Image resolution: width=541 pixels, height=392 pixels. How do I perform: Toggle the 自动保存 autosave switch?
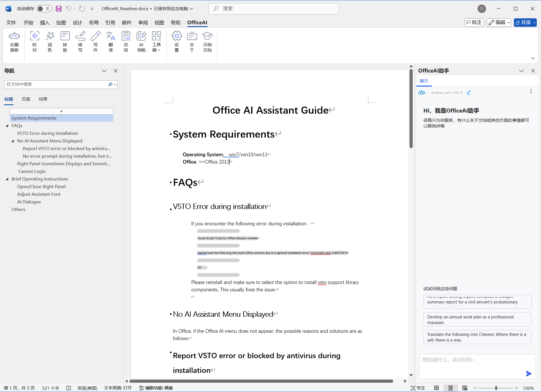[44, 9]
